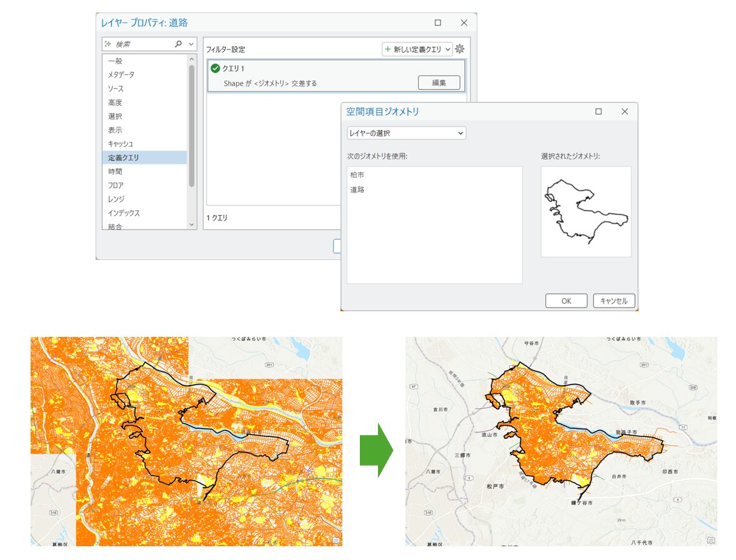Viewport: 736px width, 560px height.
Task: Maximize the 空間項目ジオメトリ dialog
Action: tap(599, 111)
